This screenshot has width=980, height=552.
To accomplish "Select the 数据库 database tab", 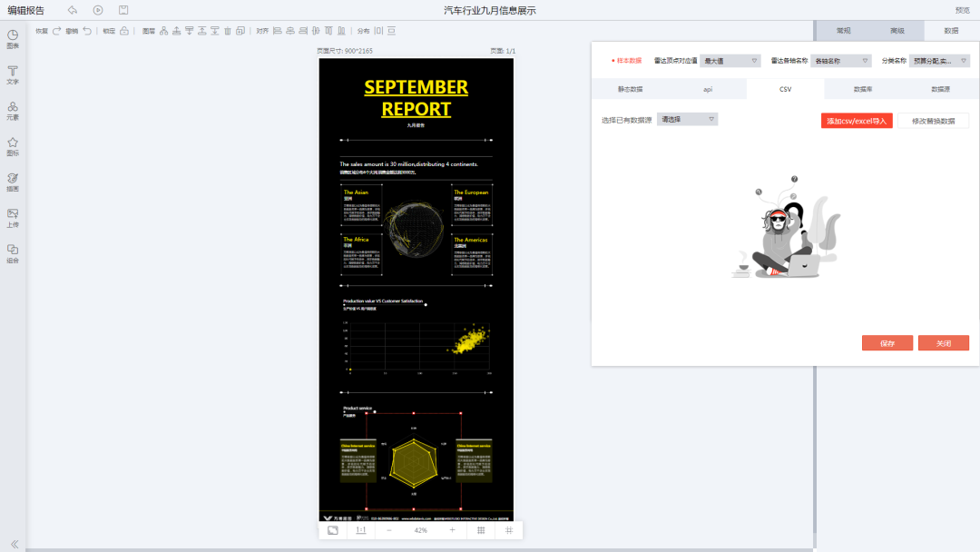I will pos(863,89).
